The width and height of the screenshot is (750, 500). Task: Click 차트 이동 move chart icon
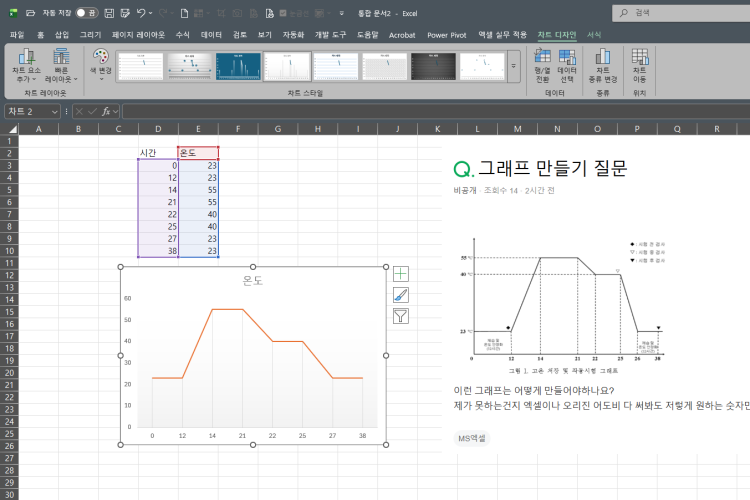point(640,66)
